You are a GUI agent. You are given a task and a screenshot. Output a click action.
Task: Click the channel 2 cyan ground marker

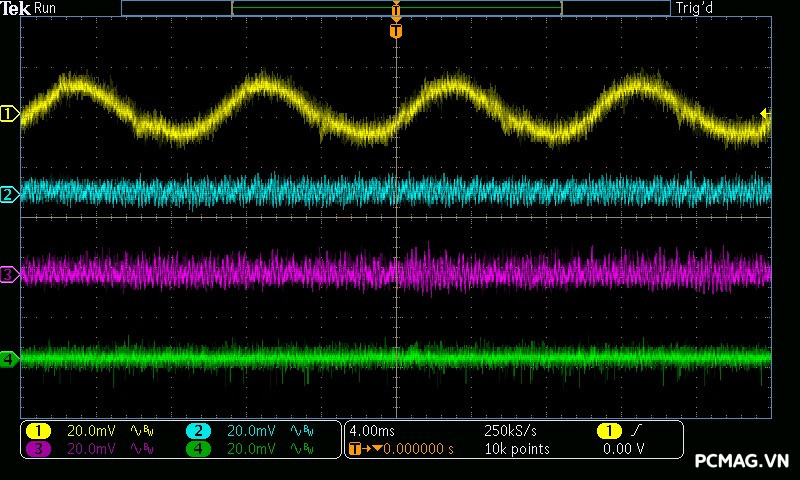pos(9,194)
